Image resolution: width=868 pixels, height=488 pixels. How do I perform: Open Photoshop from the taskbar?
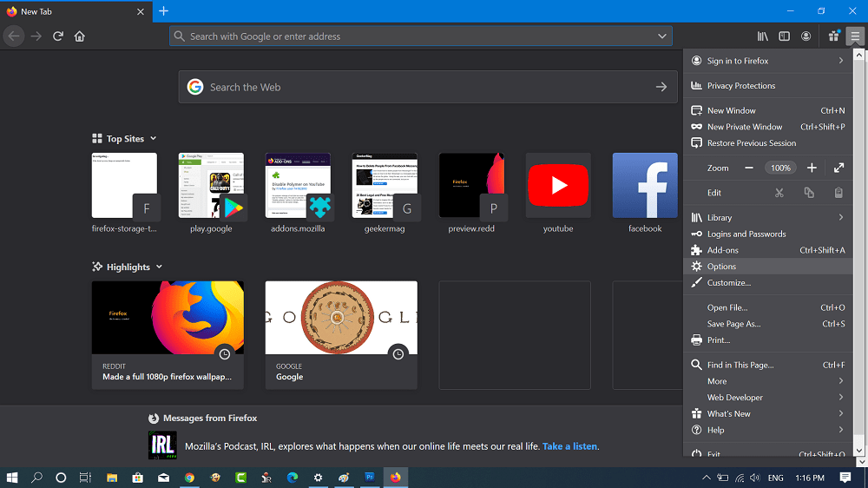[x=370, y=478]
